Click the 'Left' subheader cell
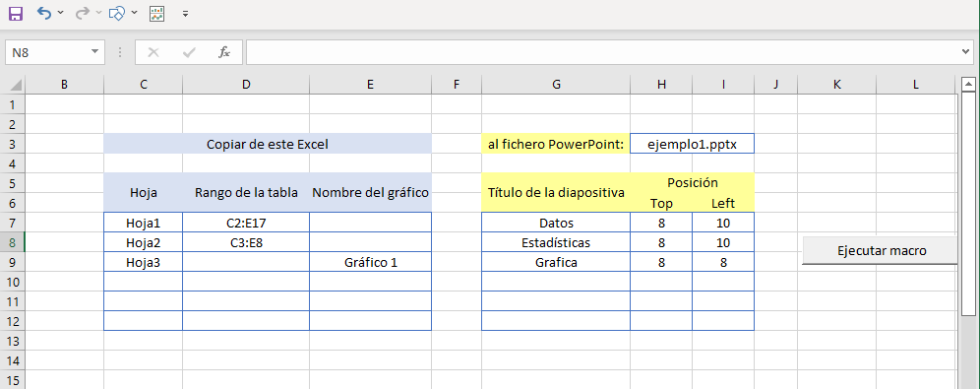The height and width of the screenshot is (389, 980). (723, 203)
